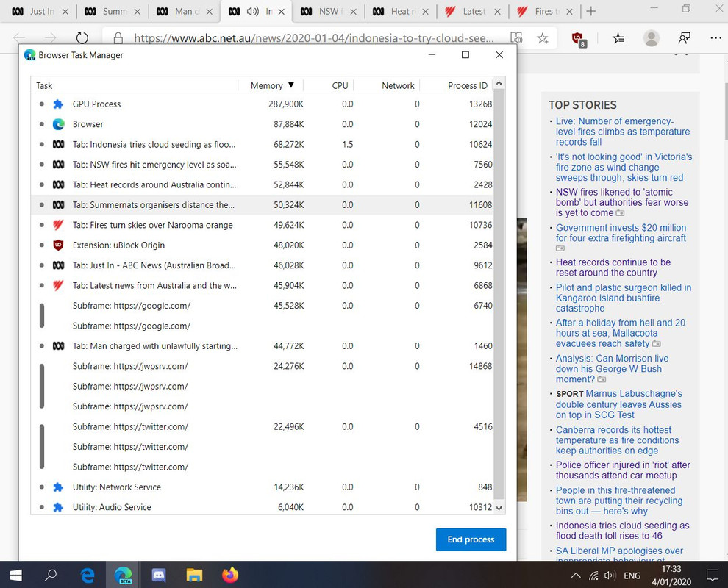Select 'Tab: Indonesia tries cloud seeding' row
This screenshot has width=728, height=588.
click(x=262, y=144)
